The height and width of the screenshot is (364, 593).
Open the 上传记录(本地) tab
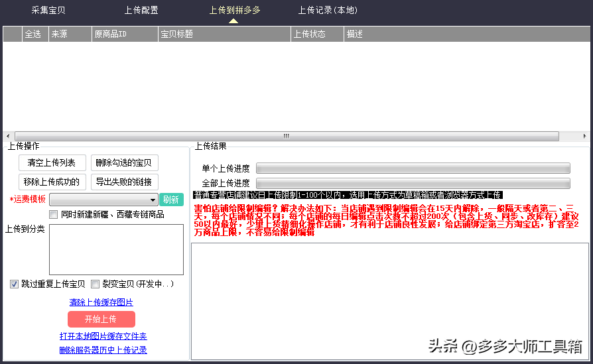[x=328, y=10]
